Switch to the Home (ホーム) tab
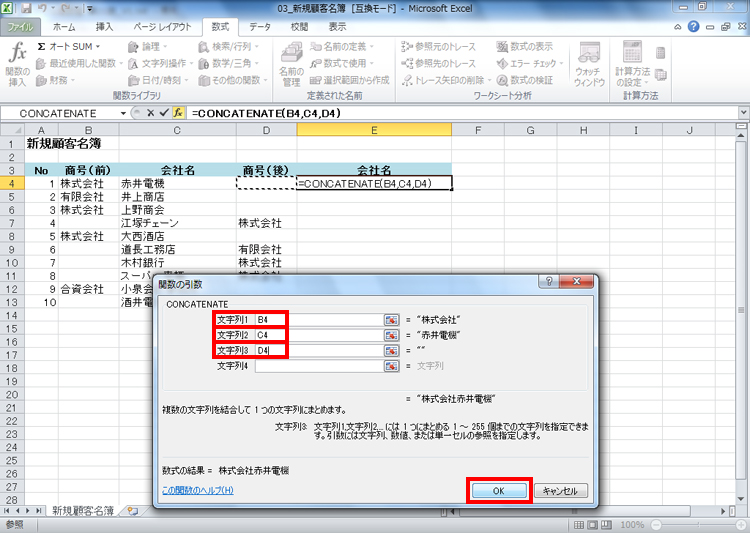The image size is (750, 533). point(64,27)
